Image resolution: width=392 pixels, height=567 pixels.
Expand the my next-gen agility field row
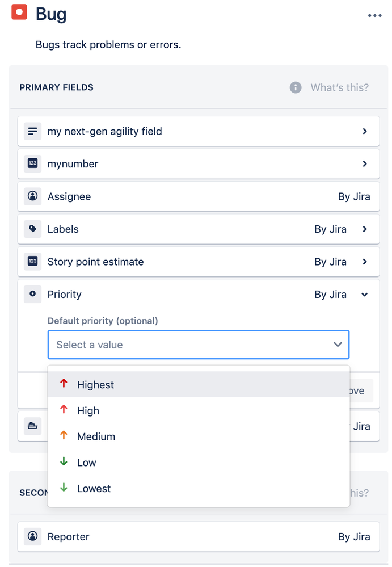point(365,131)
